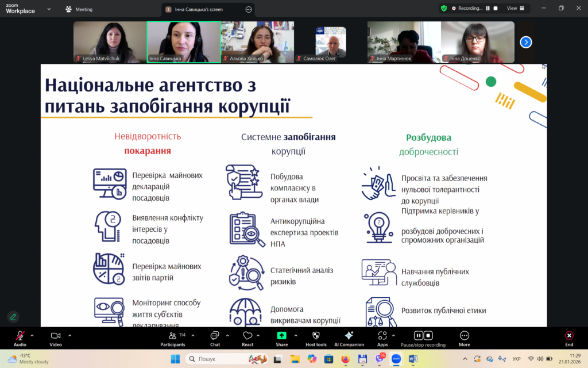This screenshot has height=368, width=588.
Task: Expand video options chevron next to Video
Action: tap(69, 335)
